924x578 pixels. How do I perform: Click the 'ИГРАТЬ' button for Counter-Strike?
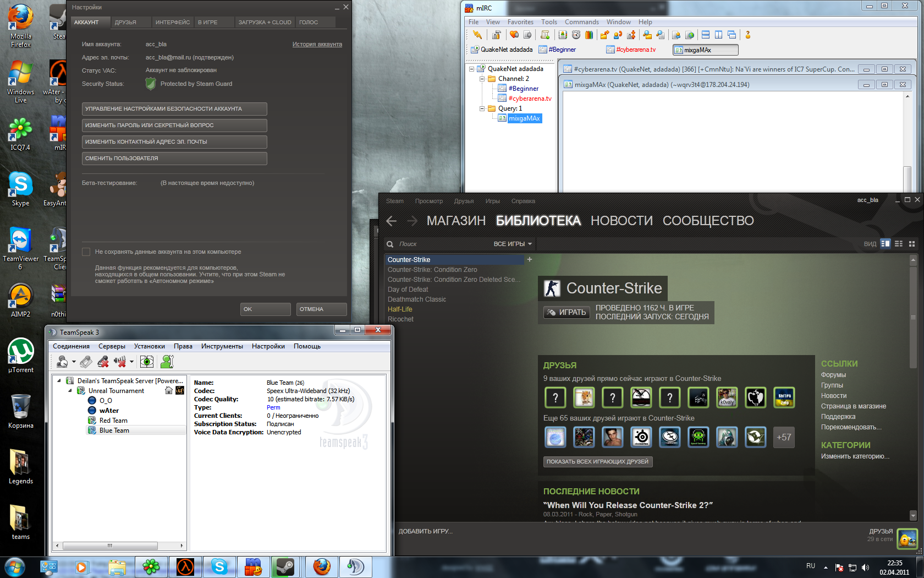tap(566, 312)
